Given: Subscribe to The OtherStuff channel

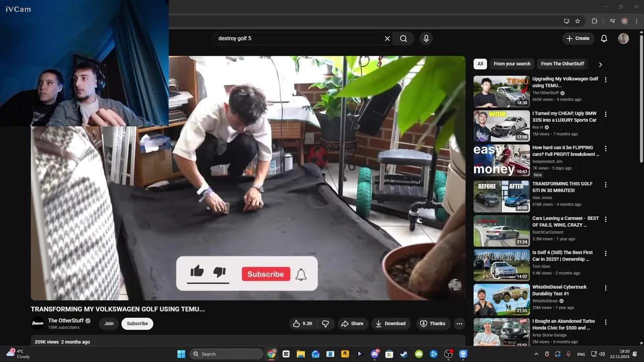Looking at the screenshot, I should tap(137, 323).
